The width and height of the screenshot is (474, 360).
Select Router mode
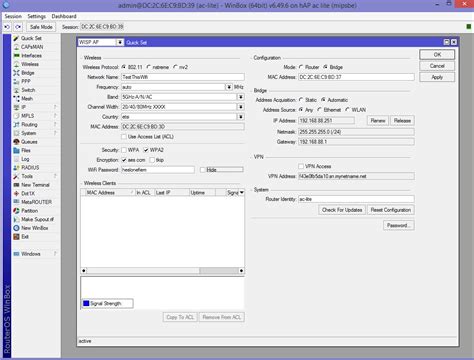pyautogui.click(x=301, y=67)
